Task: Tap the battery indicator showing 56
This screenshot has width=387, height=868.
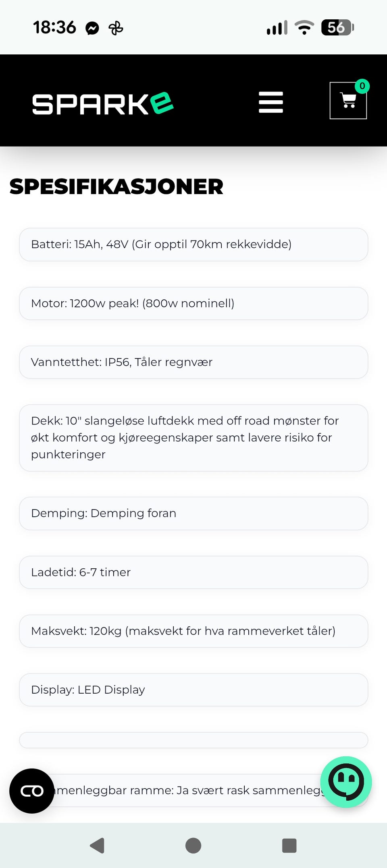Action: (337, 27)
